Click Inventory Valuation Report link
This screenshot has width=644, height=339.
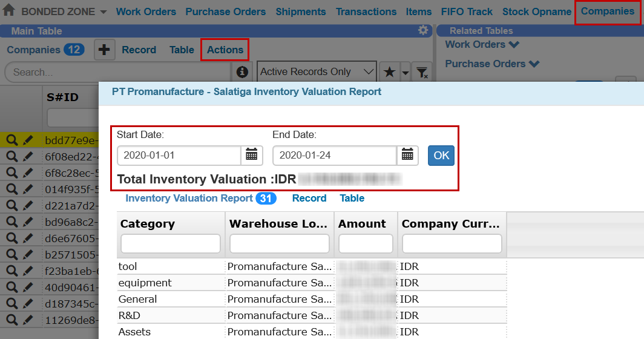pyautogui.click(x=189, y=199)
